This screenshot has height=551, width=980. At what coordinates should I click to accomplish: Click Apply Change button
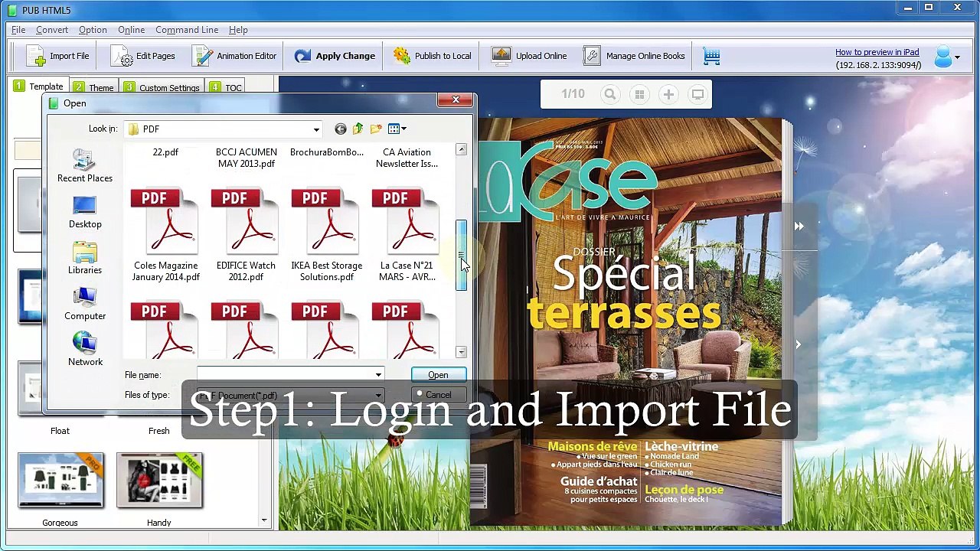click(x=335, y=56)
